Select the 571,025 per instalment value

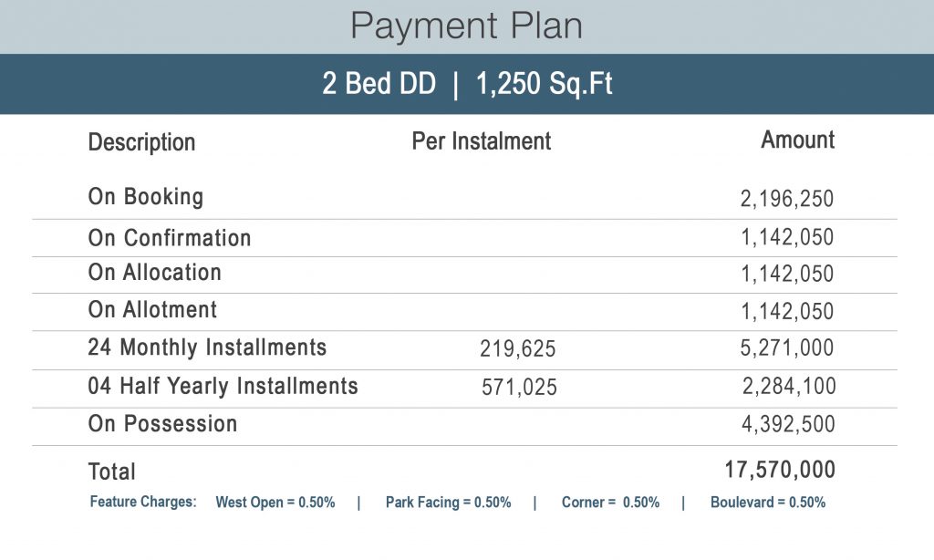click(519, 388)
